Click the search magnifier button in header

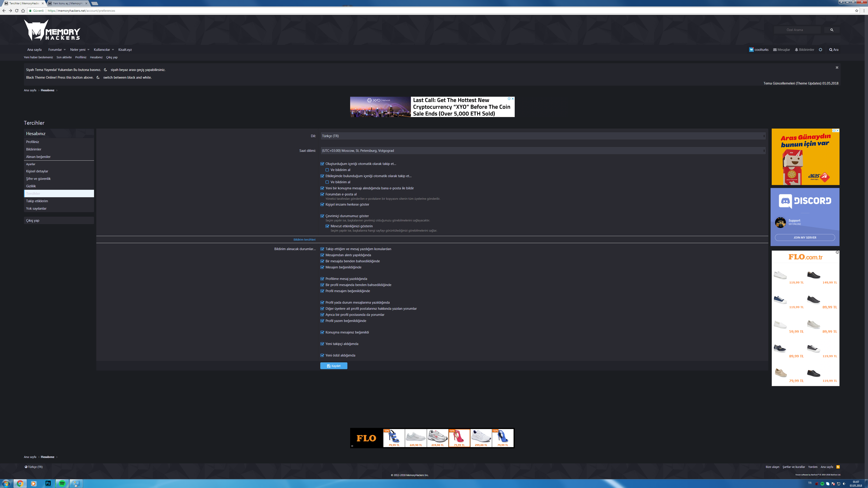click(x=832, y=30)
